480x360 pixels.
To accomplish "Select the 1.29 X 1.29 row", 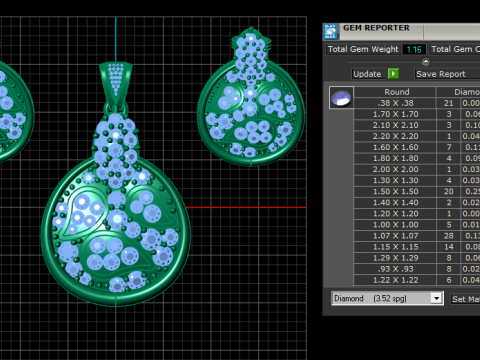I will [417, 258].
